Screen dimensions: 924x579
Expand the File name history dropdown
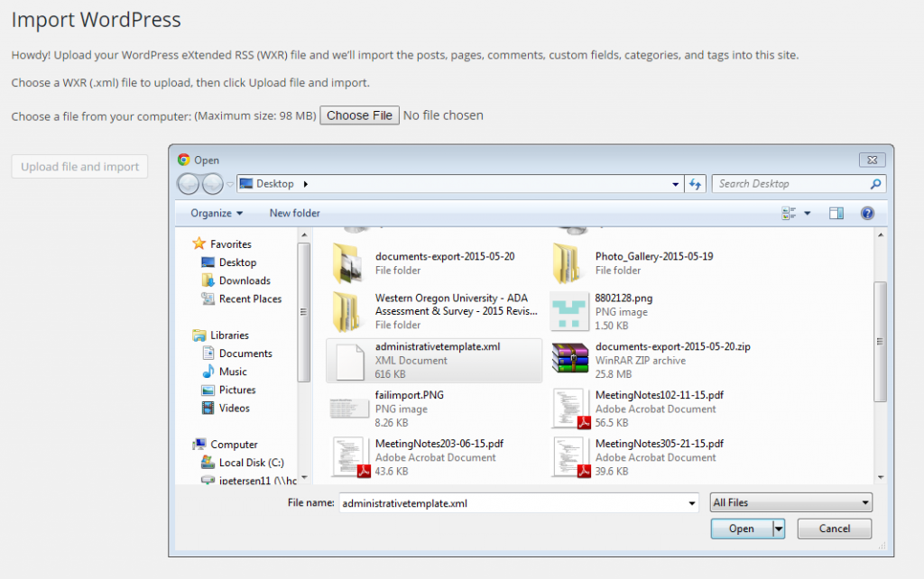tap(691, 503)
